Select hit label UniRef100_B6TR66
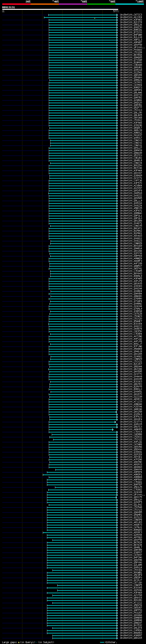Screen dimensions: 146x644 [x=131, y=55]
